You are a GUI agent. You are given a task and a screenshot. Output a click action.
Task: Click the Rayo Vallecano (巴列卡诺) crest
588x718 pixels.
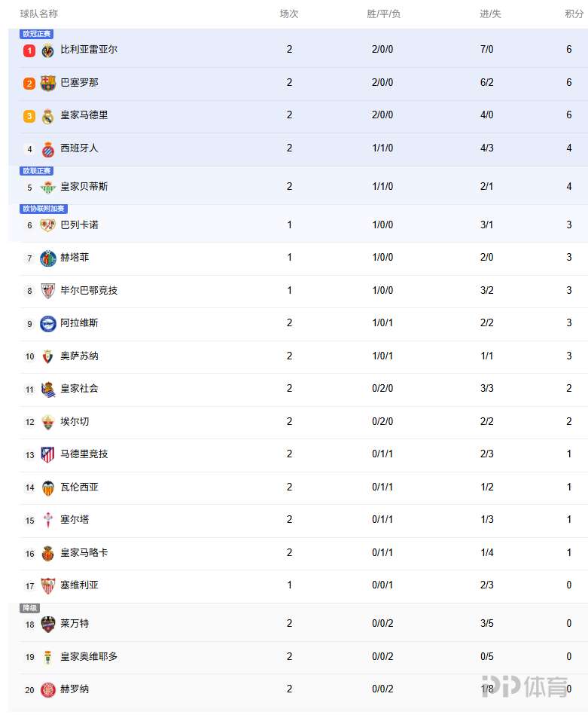48,225
